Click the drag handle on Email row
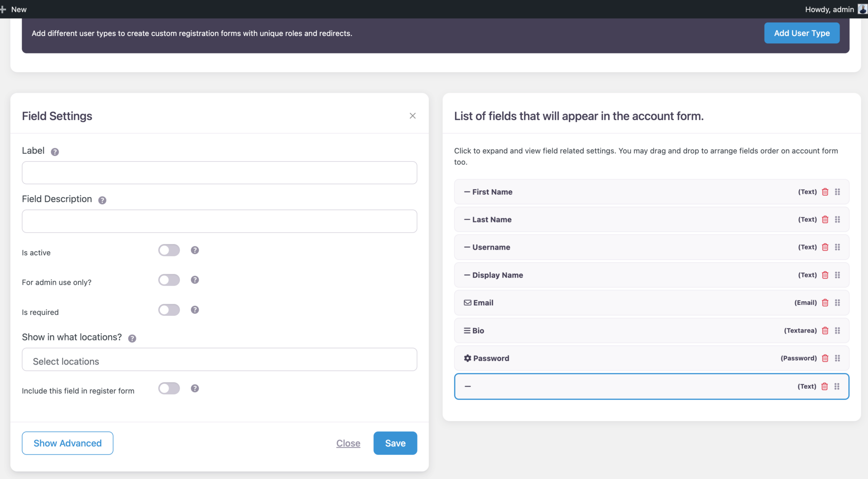Viewport: 868px width, 479px height. (x=837, y=303)
